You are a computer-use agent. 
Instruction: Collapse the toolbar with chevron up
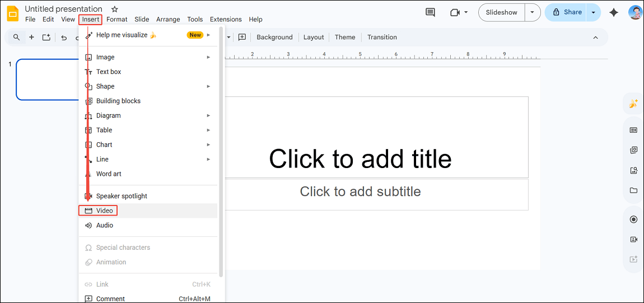tap(595, 38)
